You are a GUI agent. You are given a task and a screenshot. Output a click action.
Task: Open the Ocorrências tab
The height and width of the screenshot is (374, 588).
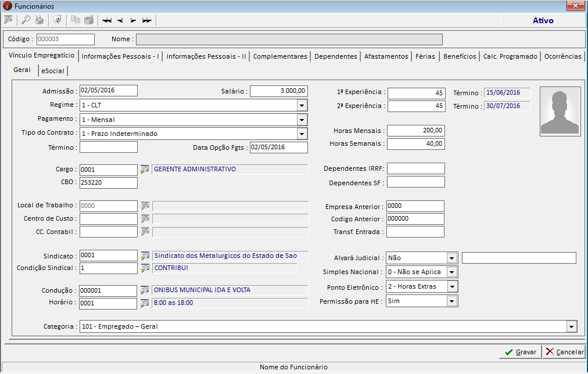coord(563,56)
